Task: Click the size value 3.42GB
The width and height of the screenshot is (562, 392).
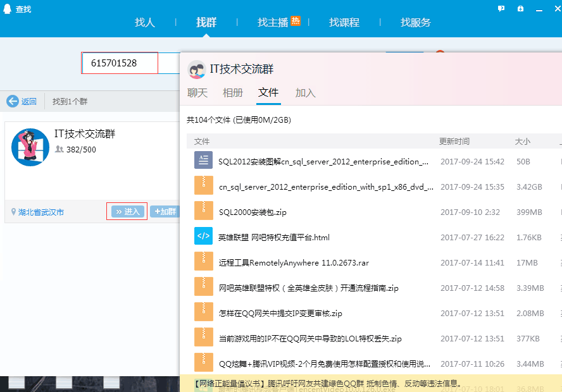Action: 529,187
